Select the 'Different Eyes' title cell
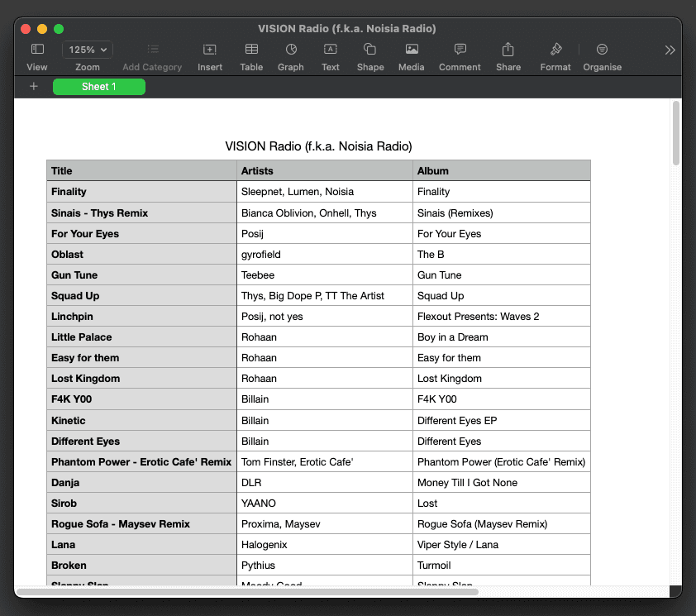 click(x=141, y=441)
